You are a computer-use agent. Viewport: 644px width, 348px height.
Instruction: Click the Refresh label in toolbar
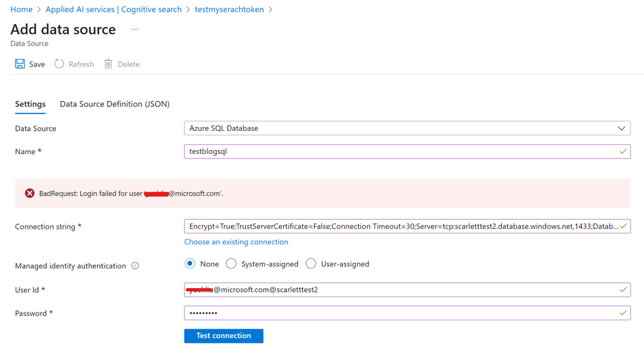pyautogui.click(x=81, y=64)
